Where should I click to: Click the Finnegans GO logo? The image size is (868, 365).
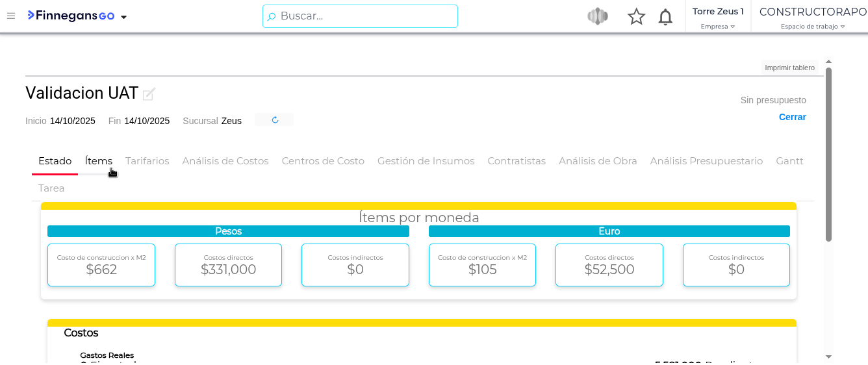pos(71,16)
